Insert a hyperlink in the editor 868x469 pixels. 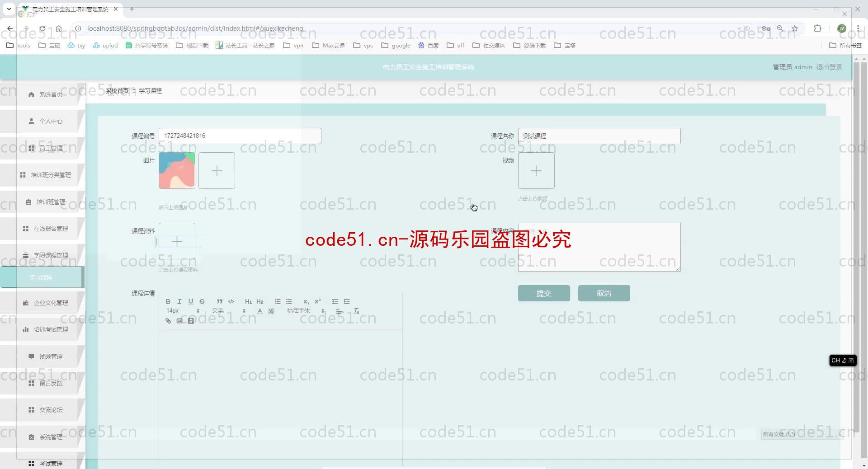pos(168,321)
